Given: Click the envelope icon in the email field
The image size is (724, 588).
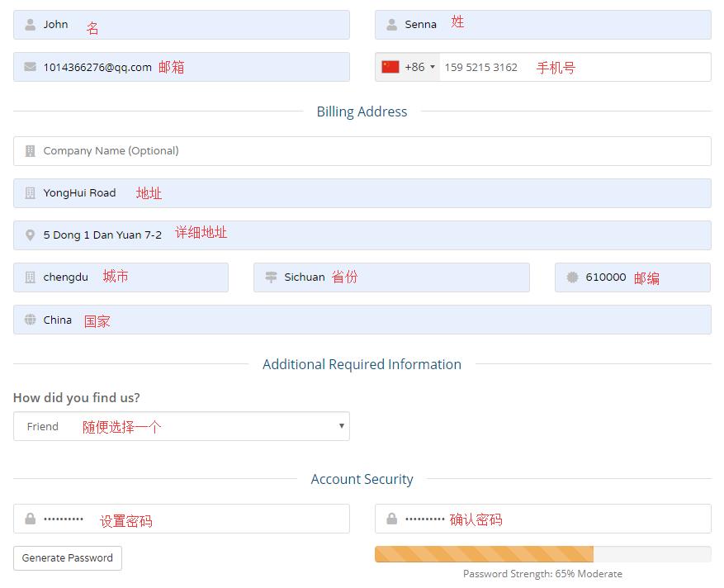Looking at the screenshot, I should click(x=30, y=67).
